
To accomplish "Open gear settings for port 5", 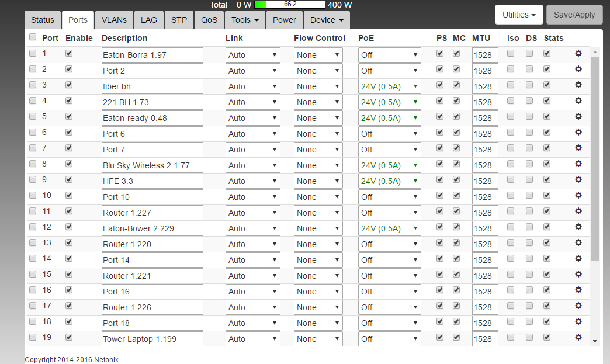I will click(x=578, y=116).
